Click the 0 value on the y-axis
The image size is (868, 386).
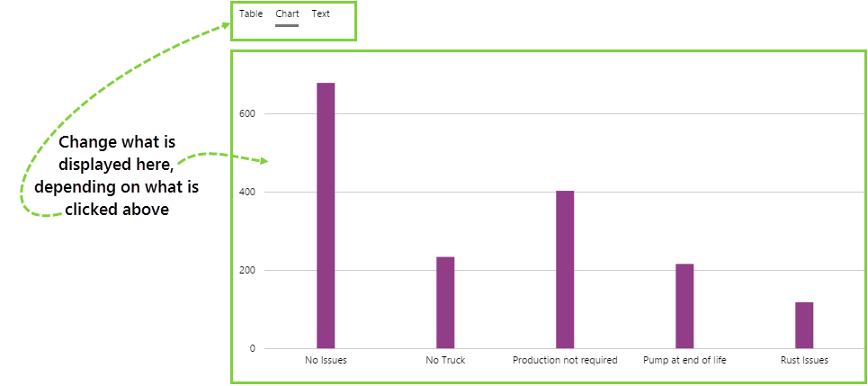tap(251, 349)
